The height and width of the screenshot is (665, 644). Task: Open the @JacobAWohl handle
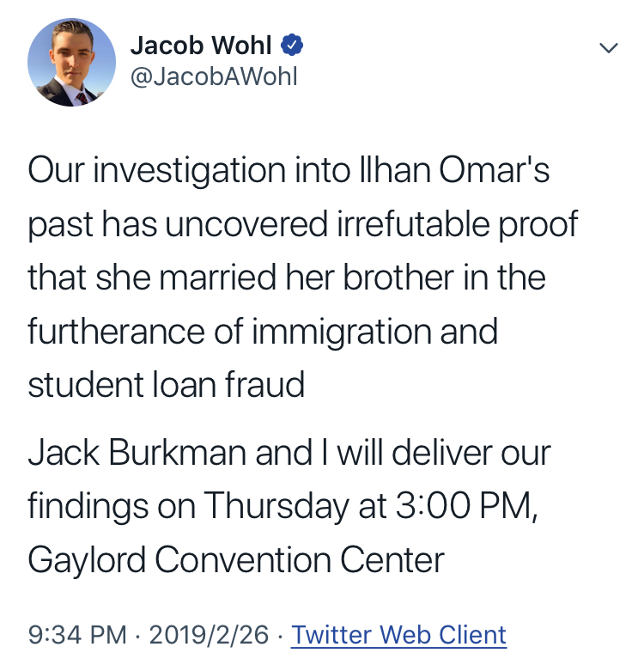coord(213,77)
